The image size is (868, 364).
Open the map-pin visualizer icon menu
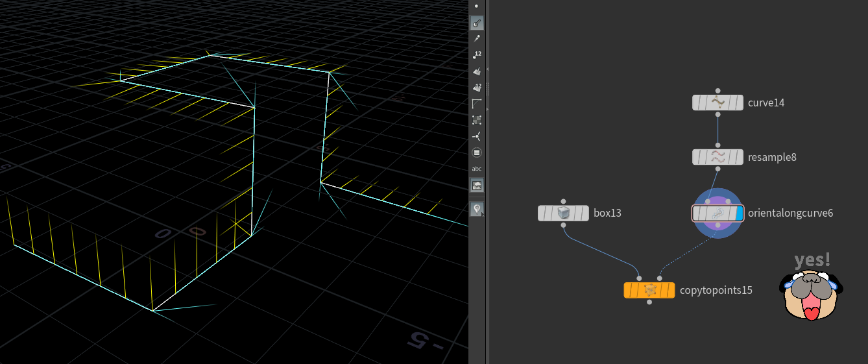coord(477,209)
